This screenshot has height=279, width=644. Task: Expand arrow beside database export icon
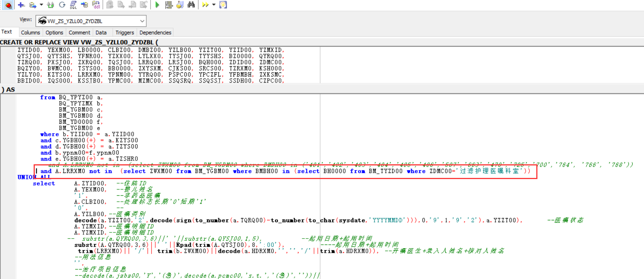click(41, 5)
